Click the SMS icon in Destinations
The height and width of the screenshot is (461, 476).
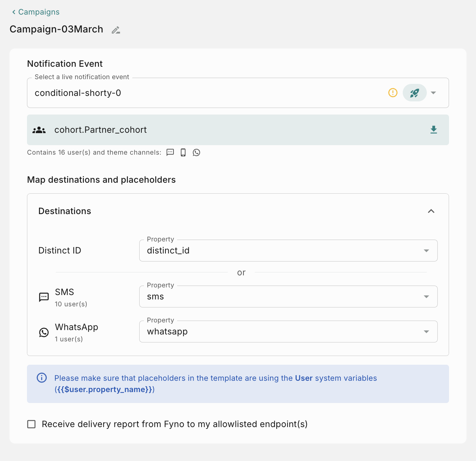click(x=44, y=297)
